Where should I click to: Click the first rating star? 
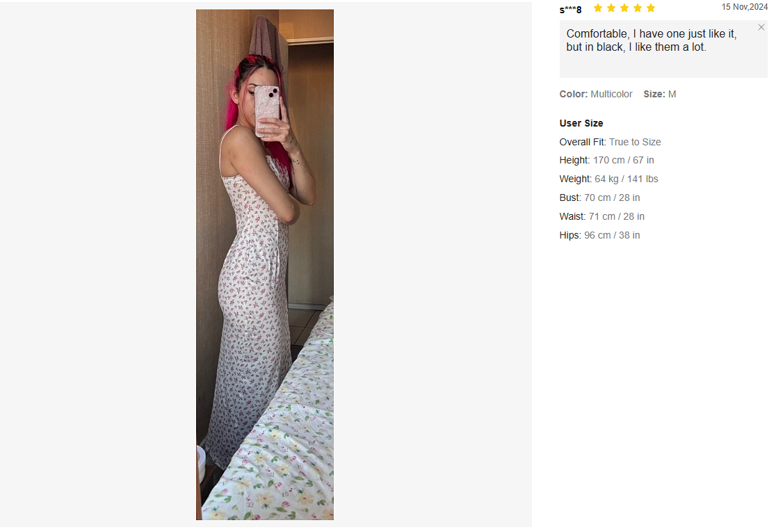point(598,8)
